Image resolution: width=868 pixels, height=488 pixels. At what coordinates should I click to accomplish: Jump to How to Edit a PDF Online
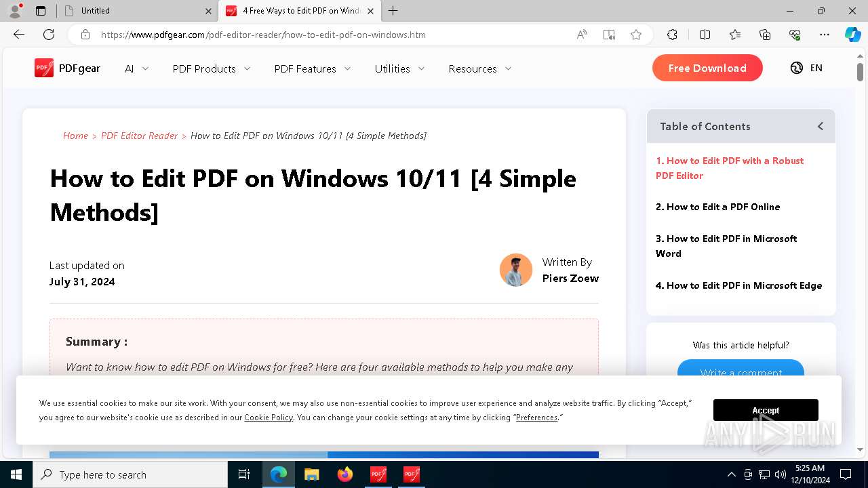(717, 207)
